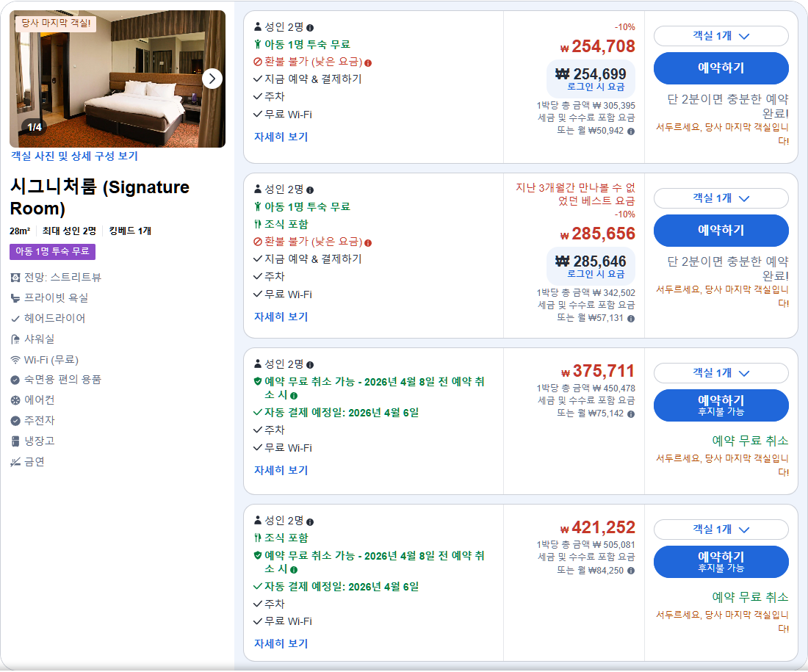Click info icon next to 월 ₩84,250

point(631,571)
